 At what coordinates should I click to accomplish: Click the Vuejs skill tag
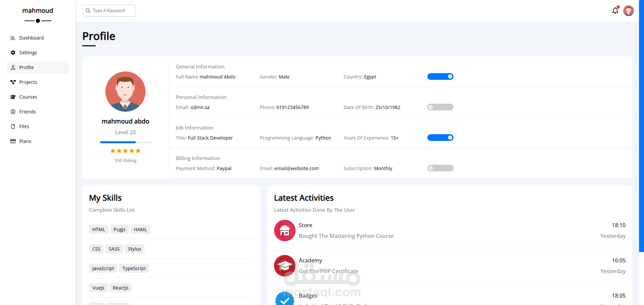click(98, 288)
